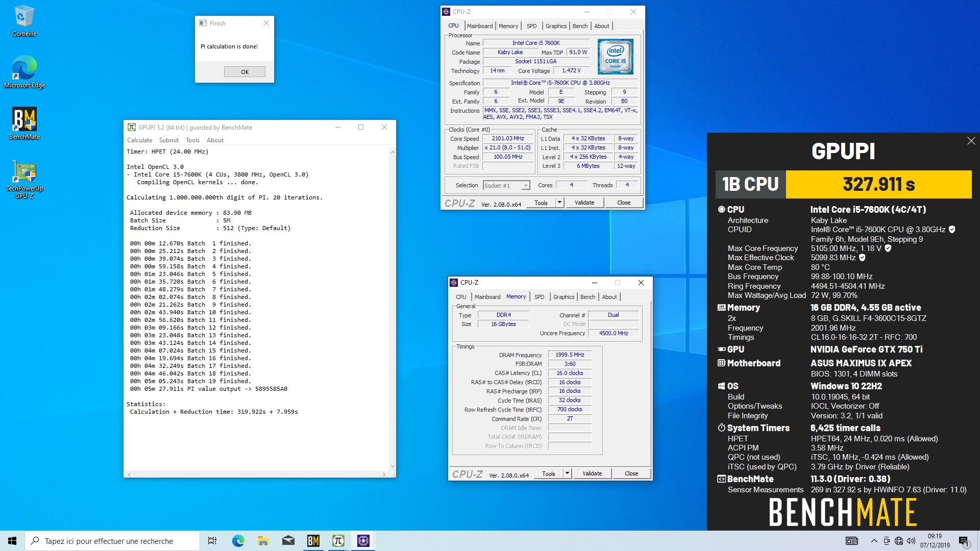Click the Bench tab in CPU-Z Memory window
Screen dimensions: 980x551
[587, 297]
